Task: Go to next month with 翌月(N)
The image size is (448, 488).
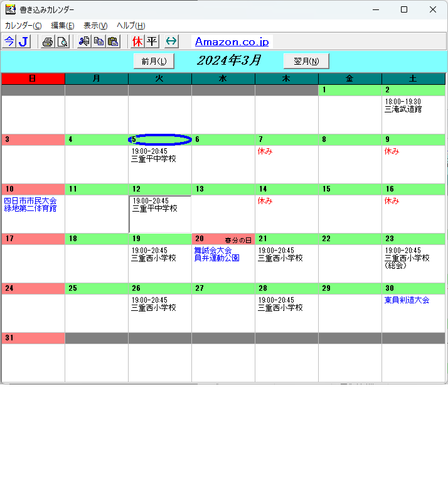Action: click(x=306, y=61)
